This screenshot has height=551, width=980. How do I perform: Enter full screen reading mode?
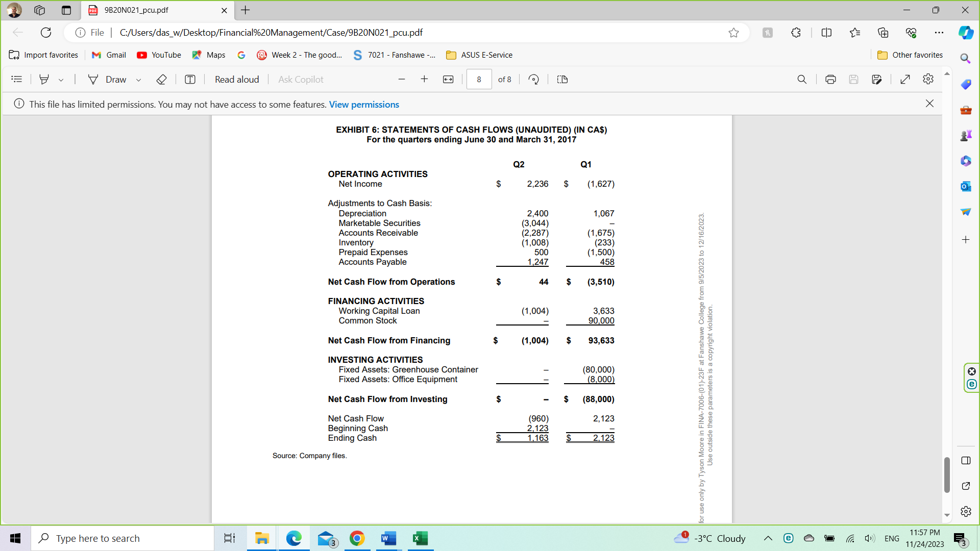tap(905, 79)
